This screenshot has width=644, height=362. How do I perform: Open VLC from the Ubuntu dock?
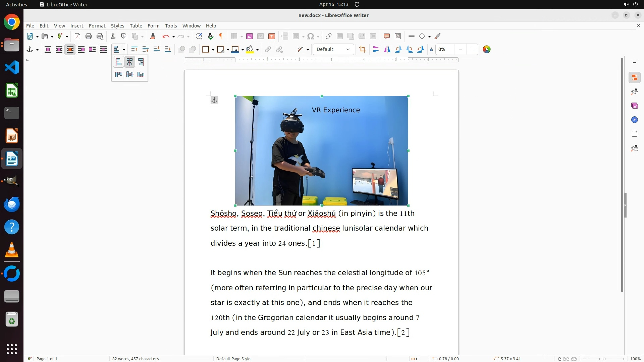(12, 250)
